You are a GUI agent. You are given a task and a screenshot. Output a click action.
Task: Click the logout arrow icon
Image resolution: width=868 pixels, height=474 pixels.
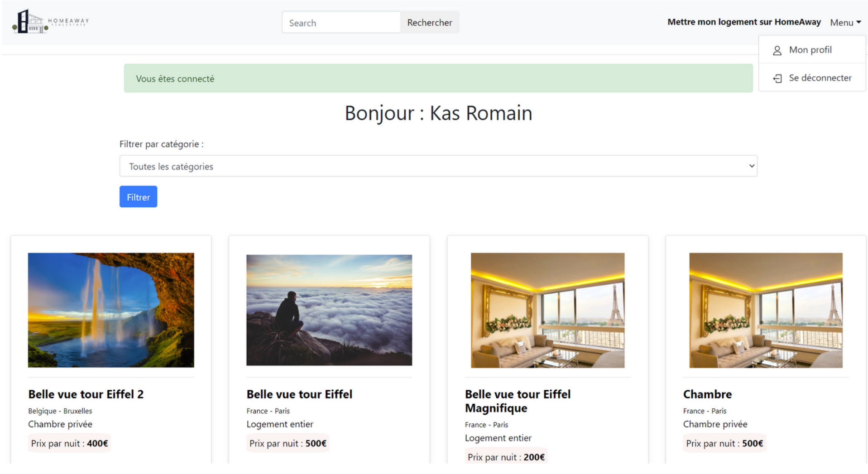point(777,78)
